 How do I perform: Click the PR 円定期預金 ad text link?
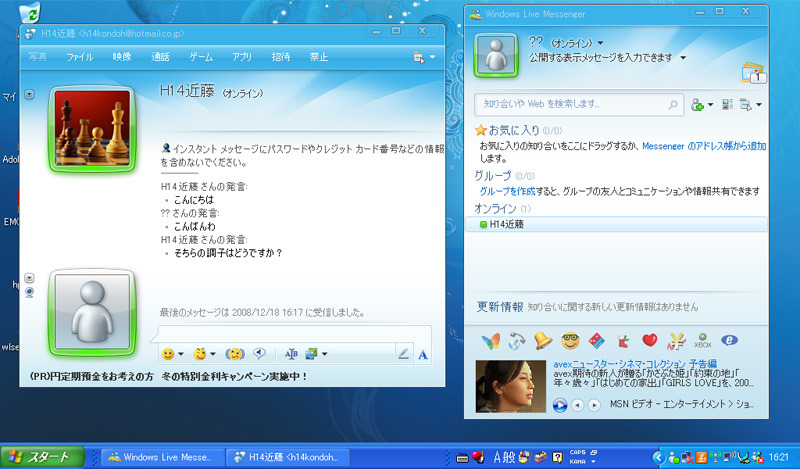[x=168, y=377]
